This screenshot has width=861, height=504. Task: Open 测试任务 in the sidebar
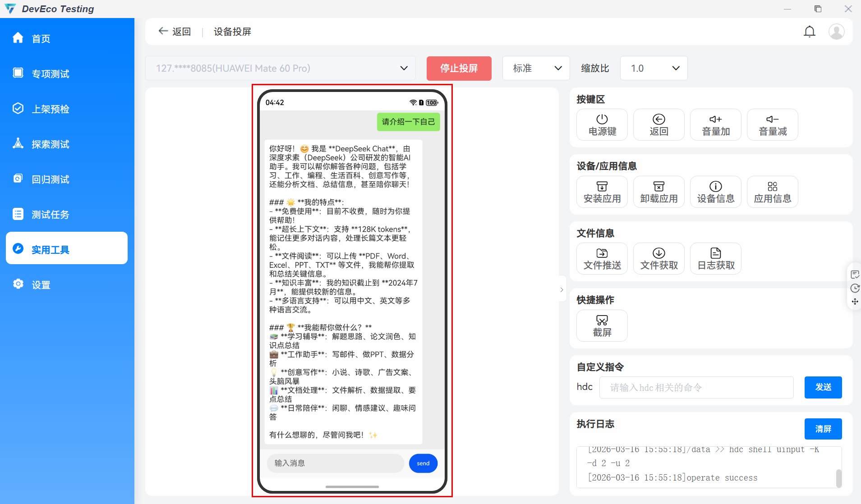67,214
